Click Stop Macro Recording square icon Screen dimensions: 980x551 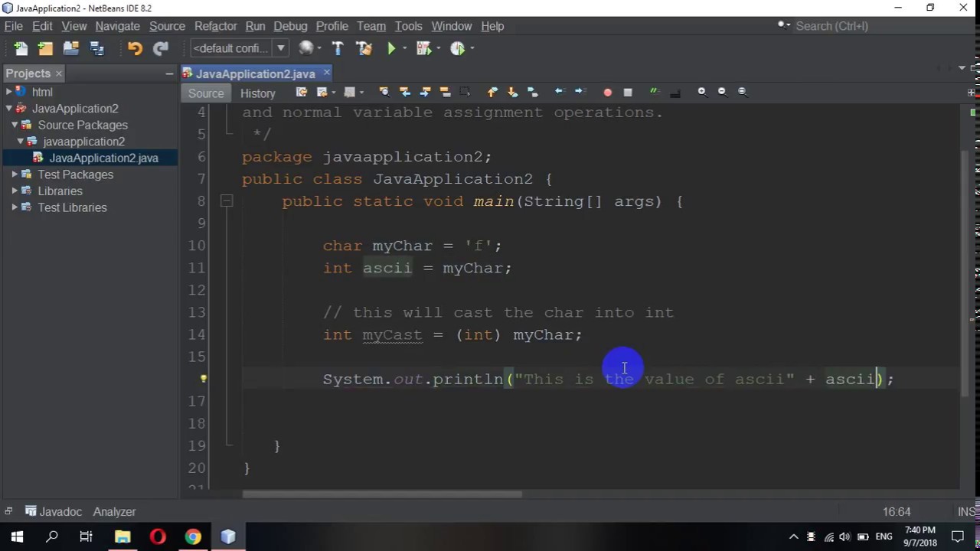628,93
